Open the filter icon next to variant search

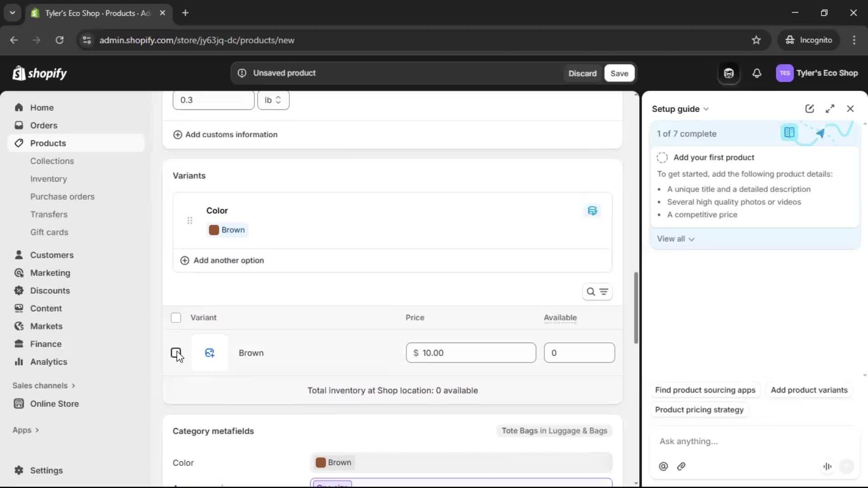[x=604, y=291]
